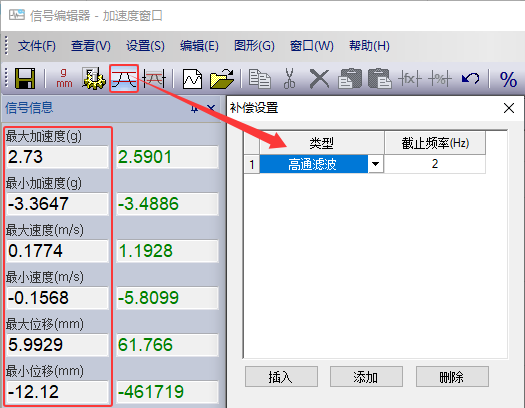Click the large percent sign icon

pyautogui.click(x=508, y=80)
